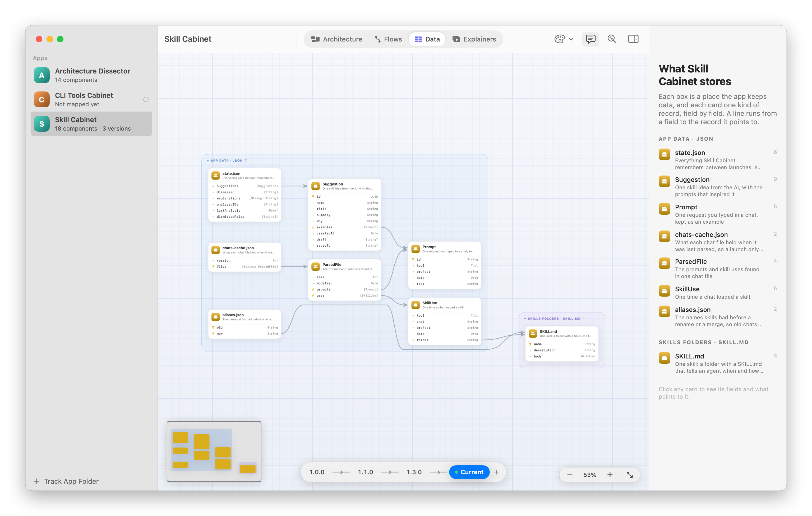Add a new version with plus icon
This screenshot has width=812, height=516.
[x=497, y=472]
